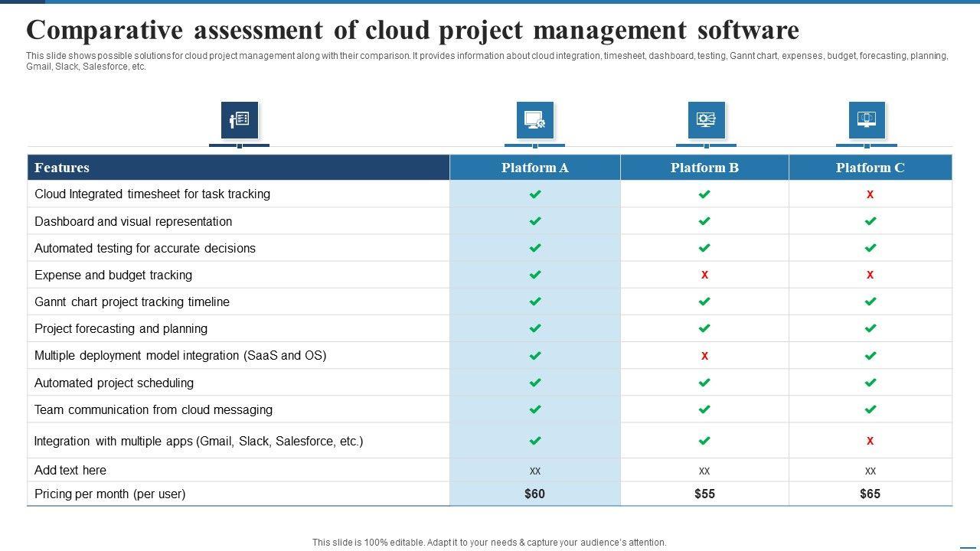Select 'Dashboard and visual representation' text
The height and width of the screenshot is (551, 980).
click(133, 221)
